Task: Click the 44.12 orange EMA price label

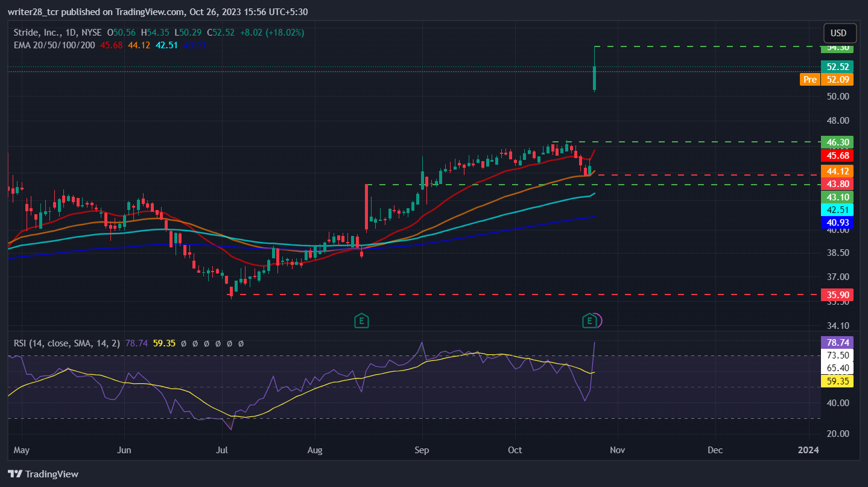Action: (837, 171)
